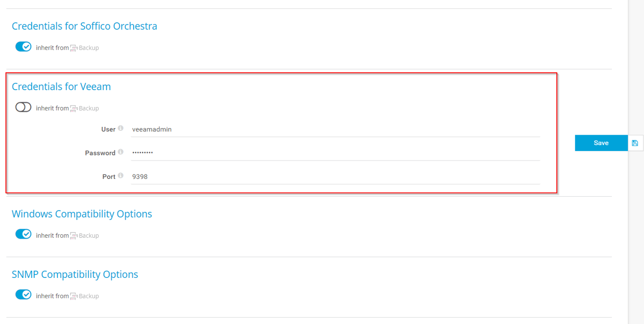Screen dimensions: 644x324
Task: Disable the Soffico Orchestra inherit toggle
Action: pyautogui.click(x=23, y=47)
